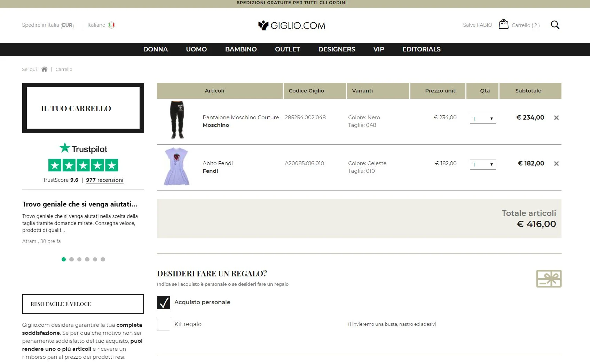The height and width of the screenshot is (364, 590).
Task: Change shipping country Spedire in Italia (EUR)
Action: [48, 25]
